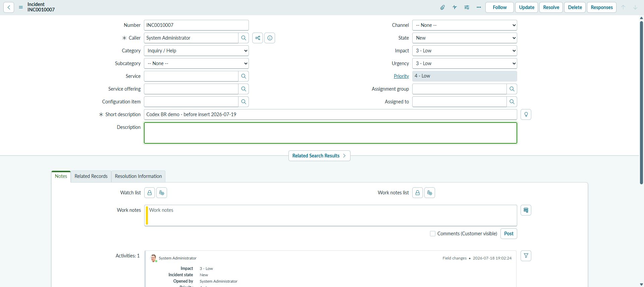This screenshot has height=287, width=644.
Task: Post the work note
Action: point(508,234)
